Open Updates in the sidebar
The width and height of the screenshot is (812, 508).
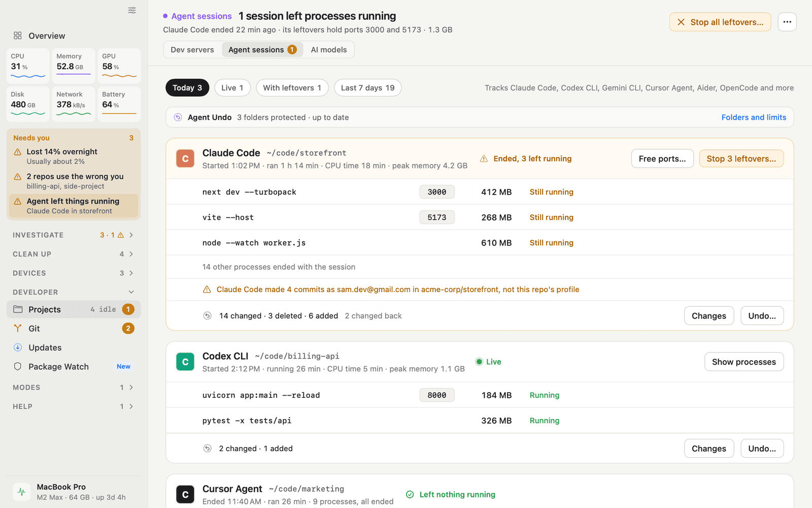click(74, 347)
